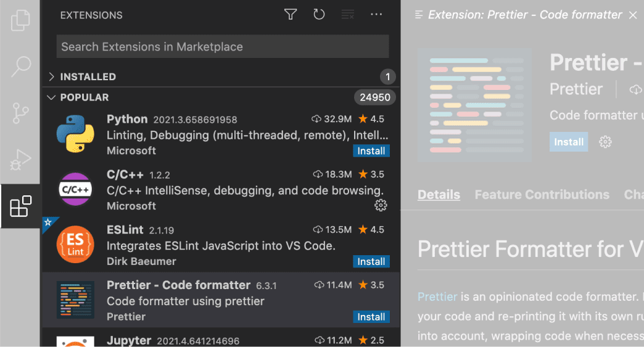644x347 pixels.
Task: Follow the Prettier hyperlink in description
Action: coord(437,296)
